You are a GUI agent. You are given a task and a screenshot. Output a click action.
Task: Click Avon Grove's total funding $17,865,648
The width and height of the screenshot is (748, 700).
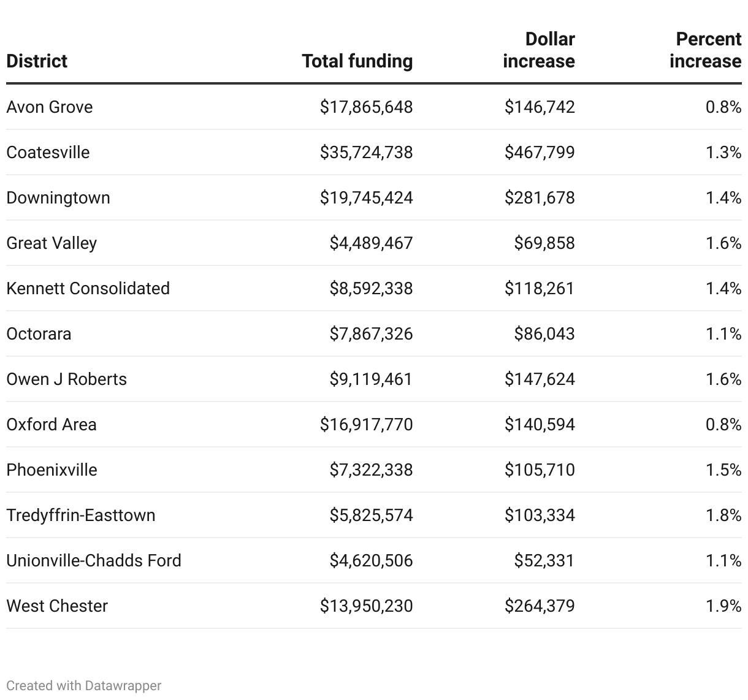point(366,107)
